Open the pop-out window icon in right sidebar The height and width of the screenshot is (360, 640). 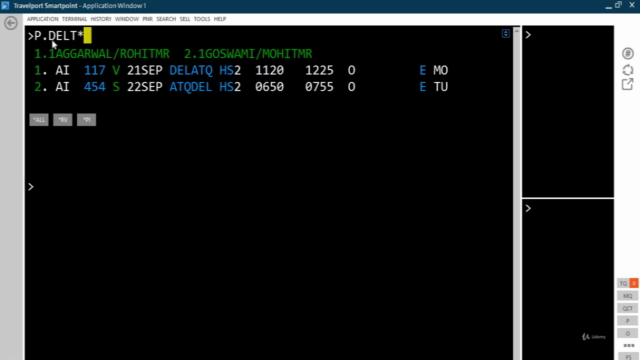(x=628, y=84)
